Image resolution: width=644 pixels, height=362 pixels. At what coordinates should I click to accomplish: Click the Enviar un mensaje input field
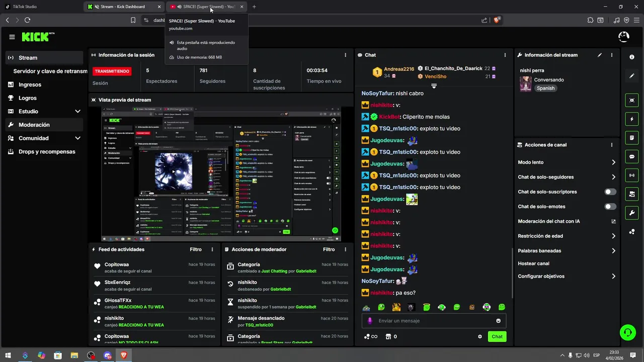click(x=434, y=321)
